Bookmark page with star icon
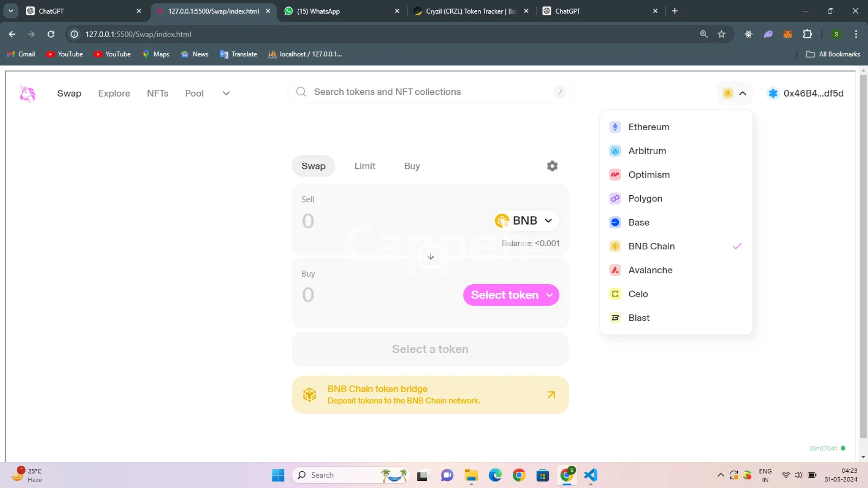 pos(722,34)
